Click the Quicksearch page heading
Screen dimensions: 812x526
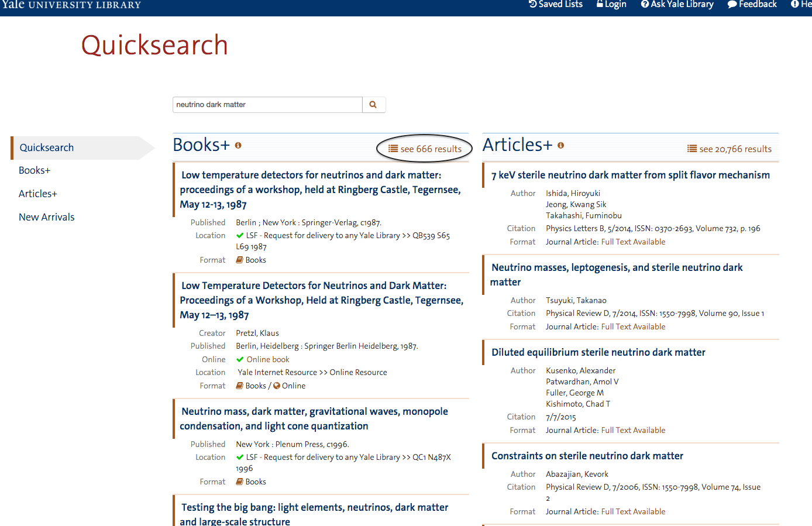[154, 45]
